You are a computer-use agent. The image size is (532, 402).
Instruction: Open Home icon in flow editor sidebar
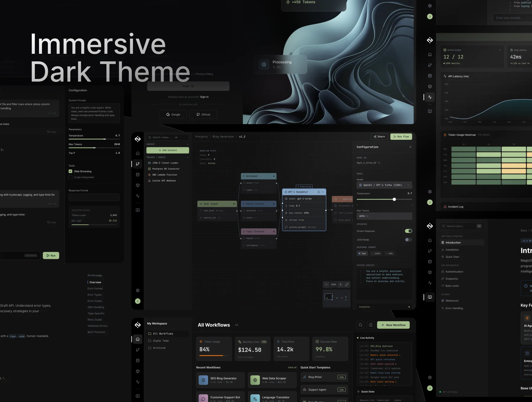(x=137, y=153)
